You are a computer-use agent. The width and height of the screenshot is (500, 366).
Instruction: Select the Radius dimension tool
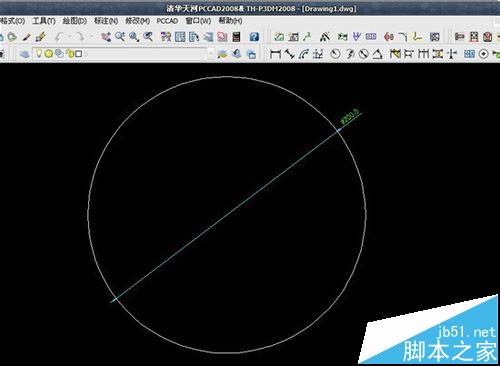click(335, 54)
